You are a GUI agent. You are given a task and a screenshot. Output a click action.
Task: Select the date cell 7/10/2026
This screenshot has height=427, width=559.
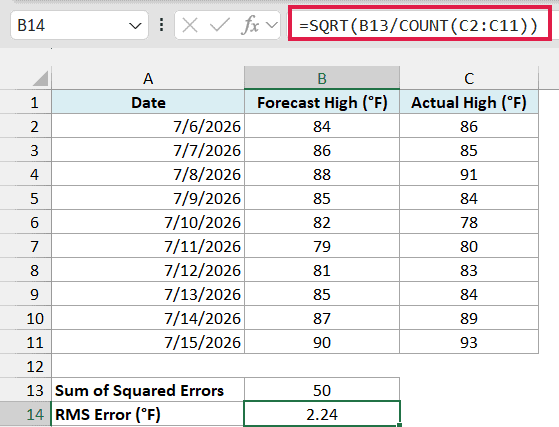148,222
